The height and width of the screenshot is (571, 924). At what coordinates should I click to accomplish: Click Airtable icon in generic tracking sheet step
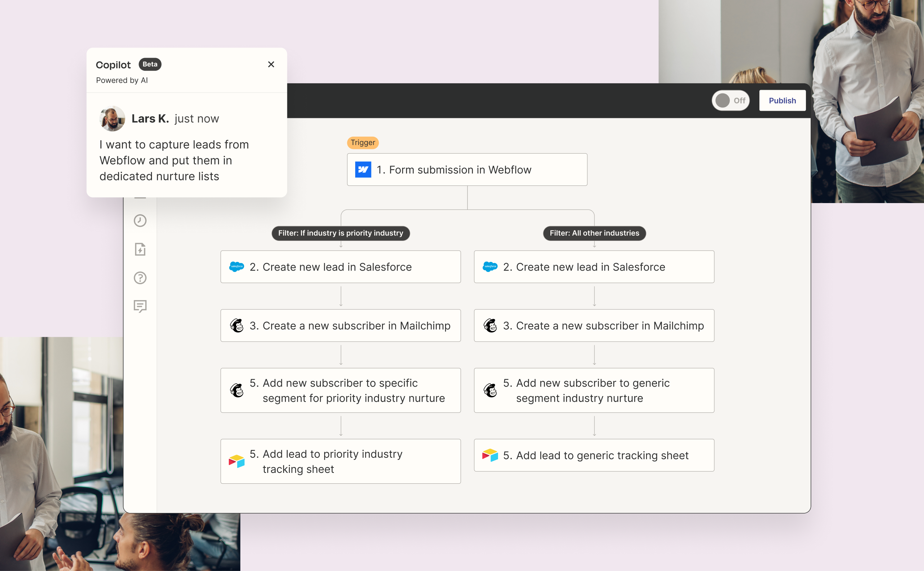coord(490,455)
